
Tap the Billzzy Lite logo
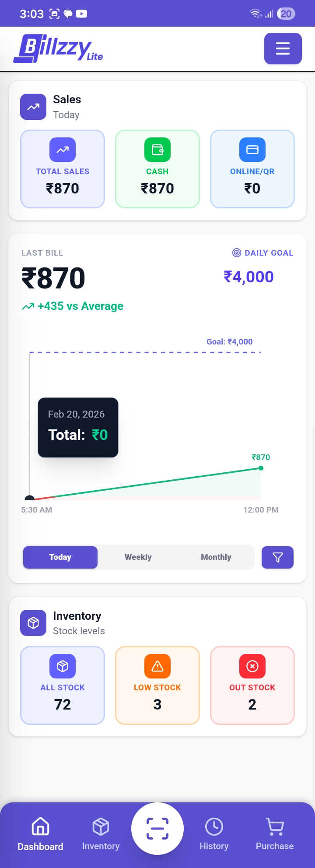[58, 49]
